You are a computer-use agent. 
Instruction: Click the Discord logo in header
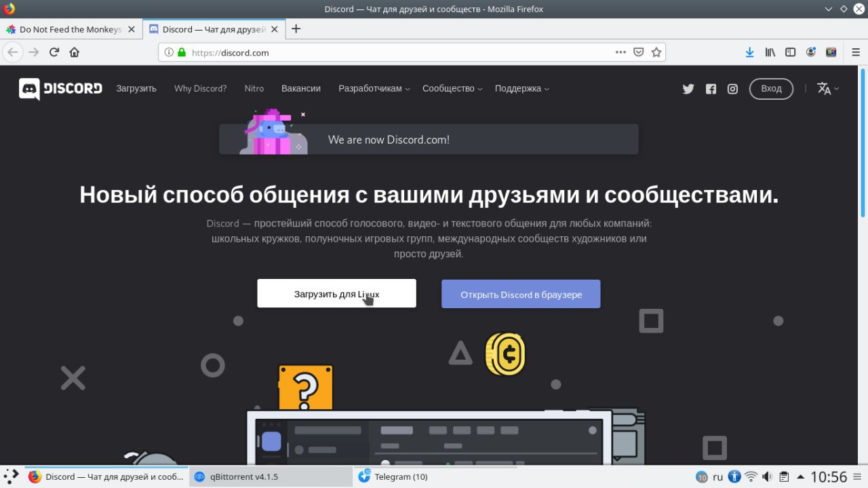[60, 89]
